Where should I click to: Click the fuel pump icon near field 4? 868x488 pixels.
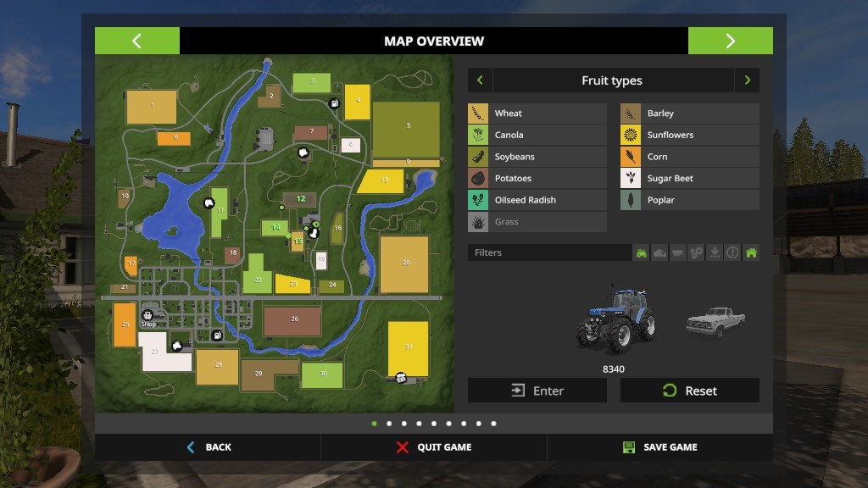[335, 103]
